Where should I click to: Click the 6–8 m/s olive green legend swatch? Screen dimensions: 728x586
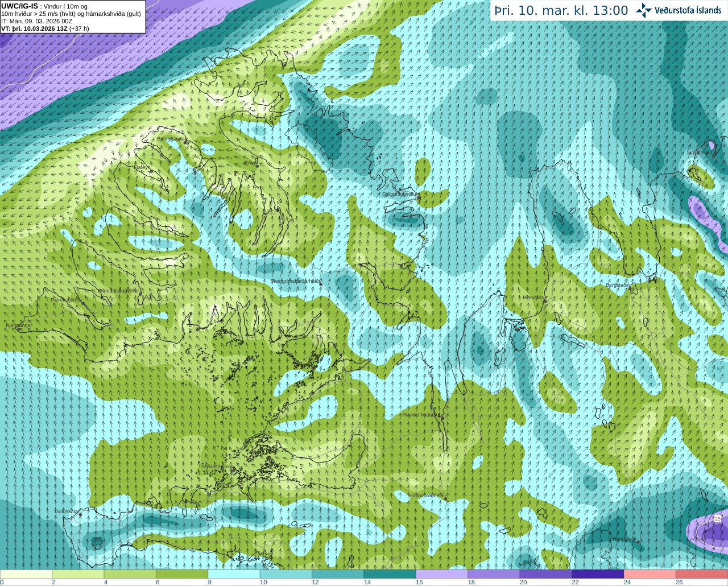(182, 574)
